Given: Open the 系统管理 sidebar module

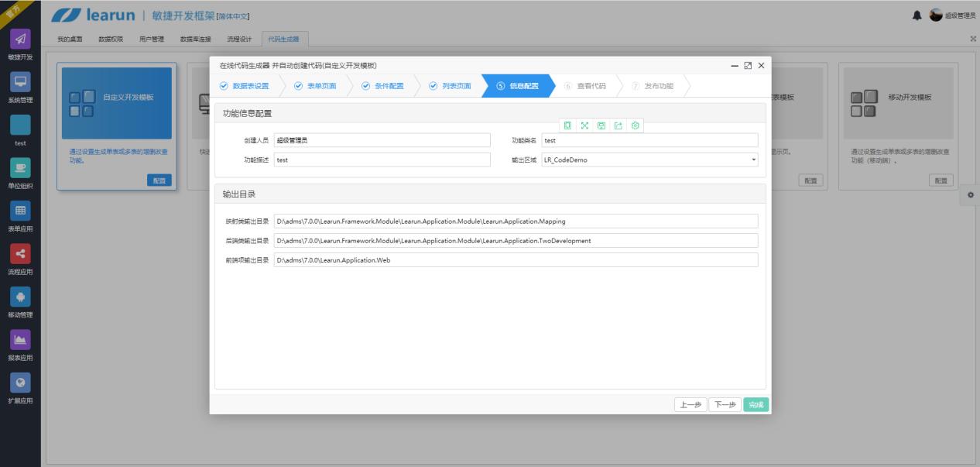Looking at the screenshot, I should point(20,88).
